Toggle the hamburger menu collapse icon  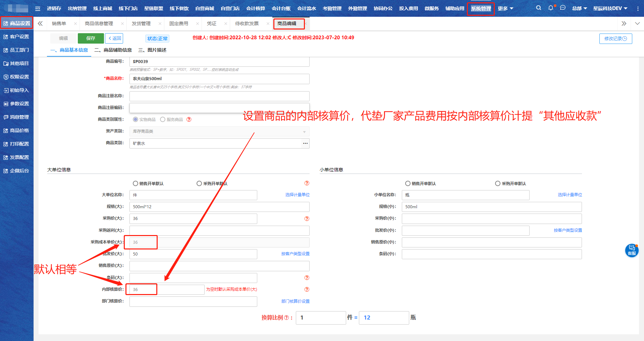[x=38, y=9]
